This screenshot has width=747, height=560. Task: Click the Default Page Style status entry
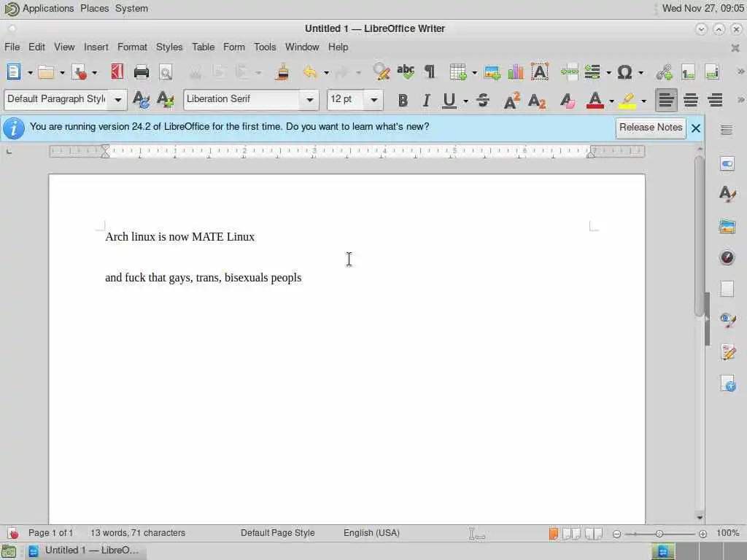coord(278,533)
